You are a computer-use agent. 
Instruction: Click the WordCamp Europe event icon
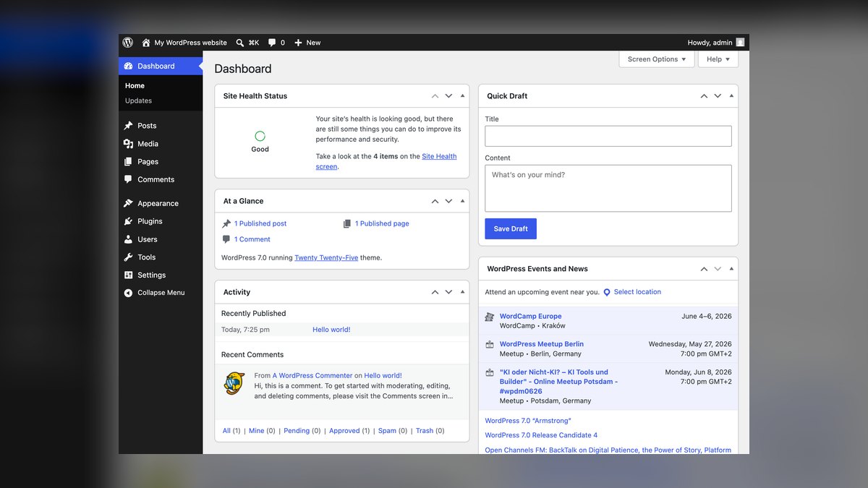(x=490, y=317)
